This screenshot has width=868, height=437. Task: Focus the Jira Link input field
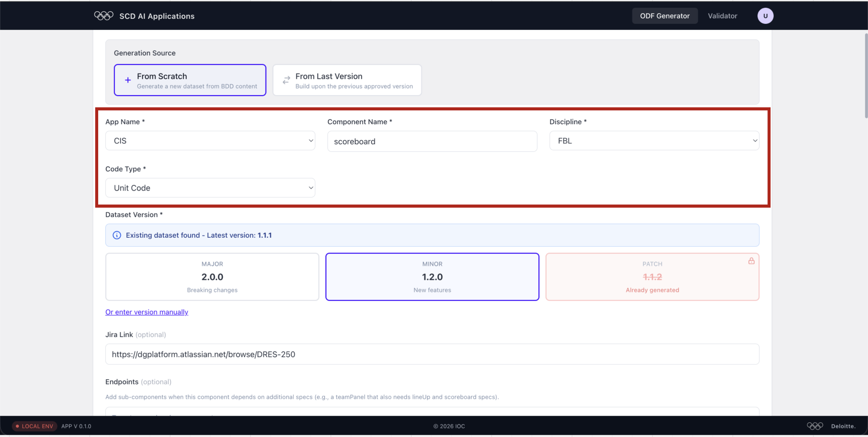[x=432, y=354]
